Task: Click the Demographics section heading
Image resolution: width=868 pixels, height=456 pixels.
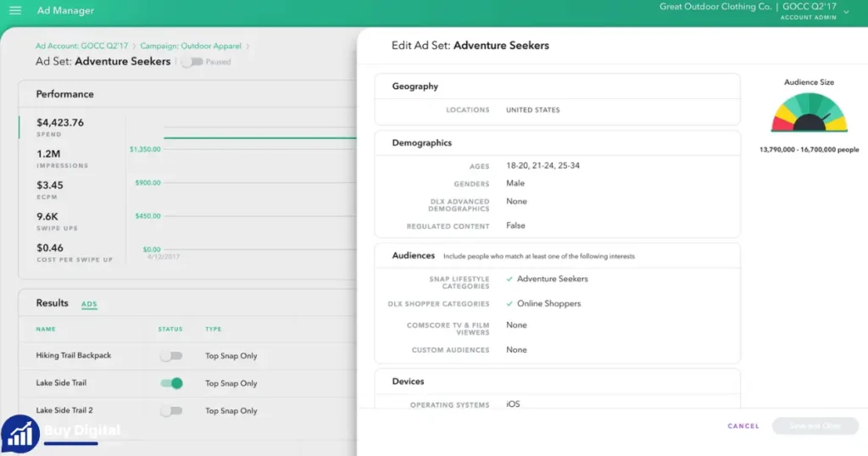Action: [422, 142]
